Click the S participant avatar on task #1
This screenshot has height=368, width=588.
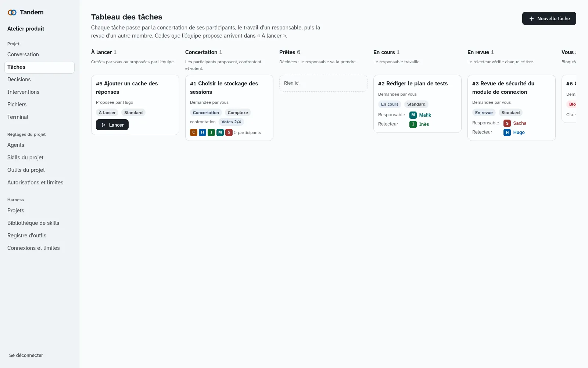point(229,132)
